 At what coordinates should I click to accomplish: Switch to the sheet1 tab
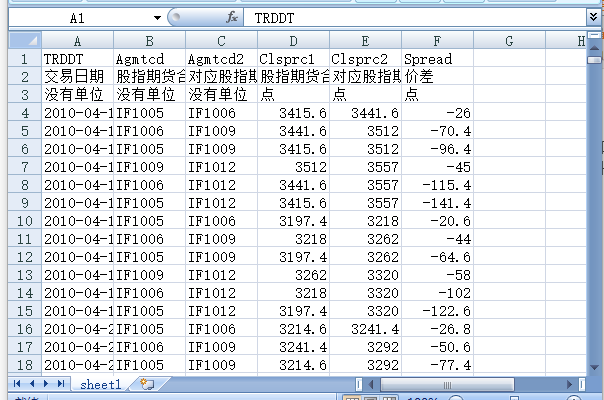click(101, 384)
